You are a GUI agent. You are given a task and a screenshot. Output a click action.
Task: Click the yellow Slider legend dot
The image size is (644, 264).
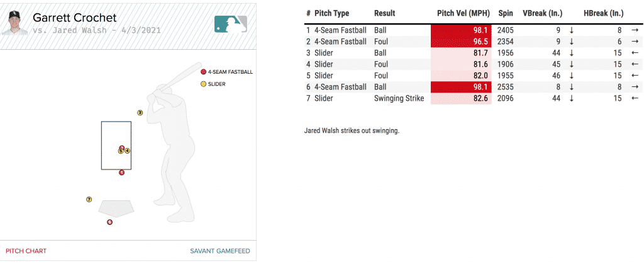[203, 84]
